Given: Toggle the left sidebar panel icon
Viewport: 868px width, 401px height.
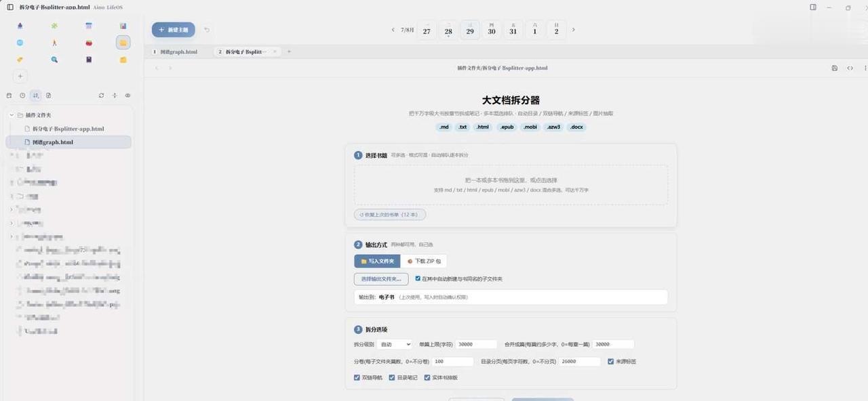Looking at the screenshot, I should coord(10,7).
